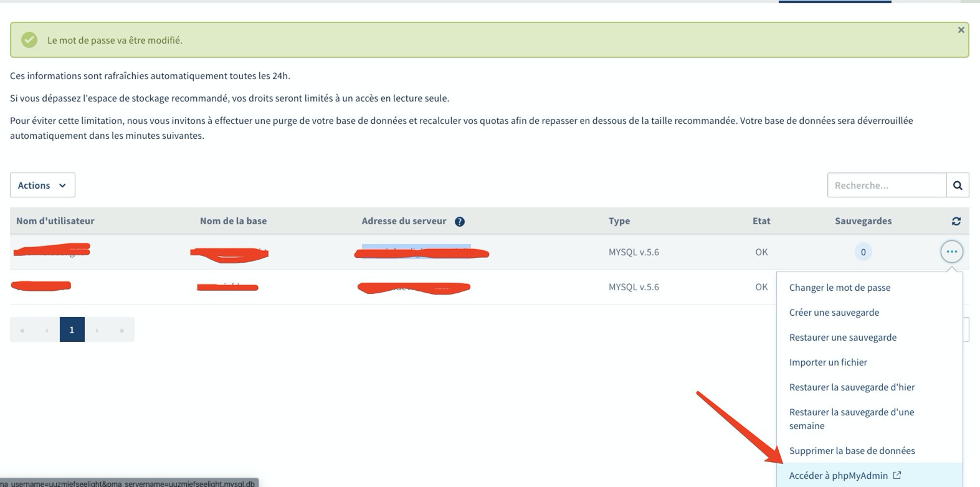
Task: Close the green password notification banner
Action: pyautogui.click(x=961, y=30)
